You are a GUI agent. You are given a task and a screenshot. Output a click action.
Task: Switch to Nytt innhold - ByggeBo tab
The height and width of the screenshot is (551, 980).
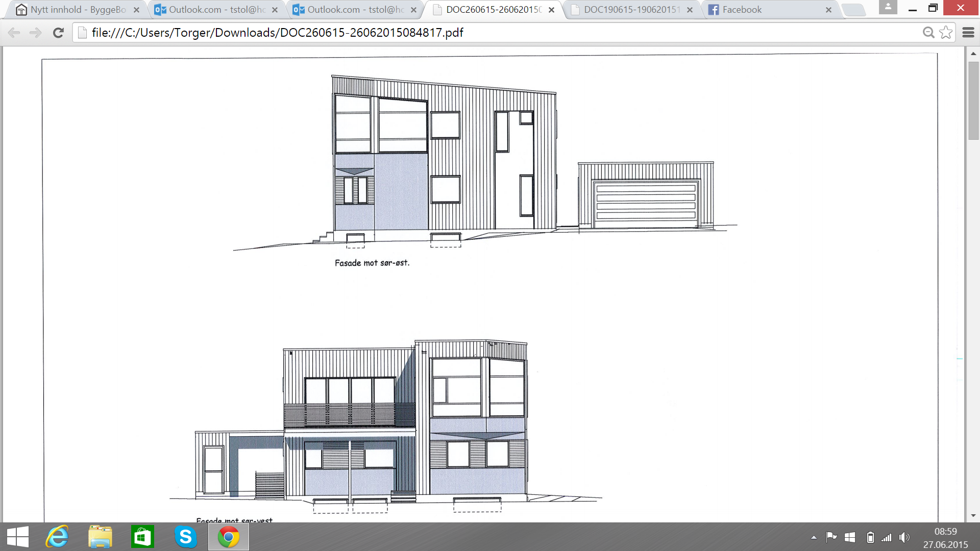coord(77,10)
